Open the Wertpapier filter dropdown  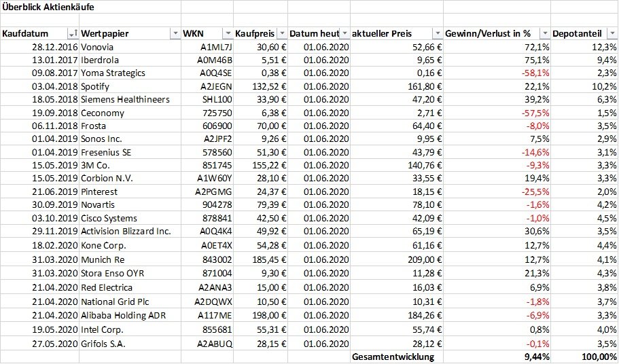(x=174, y=34)
